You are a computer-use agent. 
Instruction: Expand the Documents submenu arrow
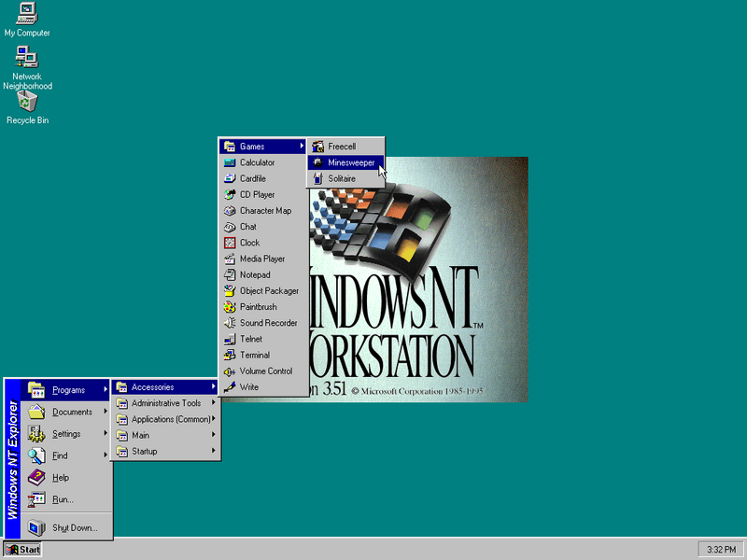coord(105,412)
